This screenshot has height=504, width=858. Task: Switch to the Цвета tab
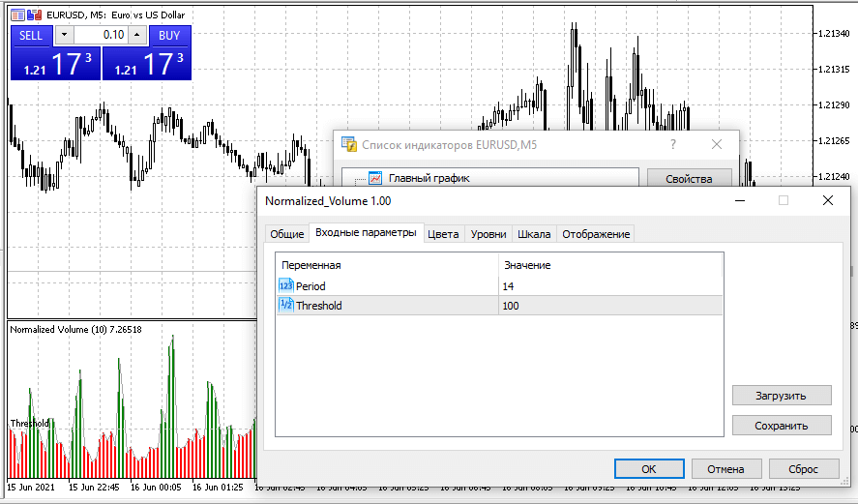tap(443, 234)
